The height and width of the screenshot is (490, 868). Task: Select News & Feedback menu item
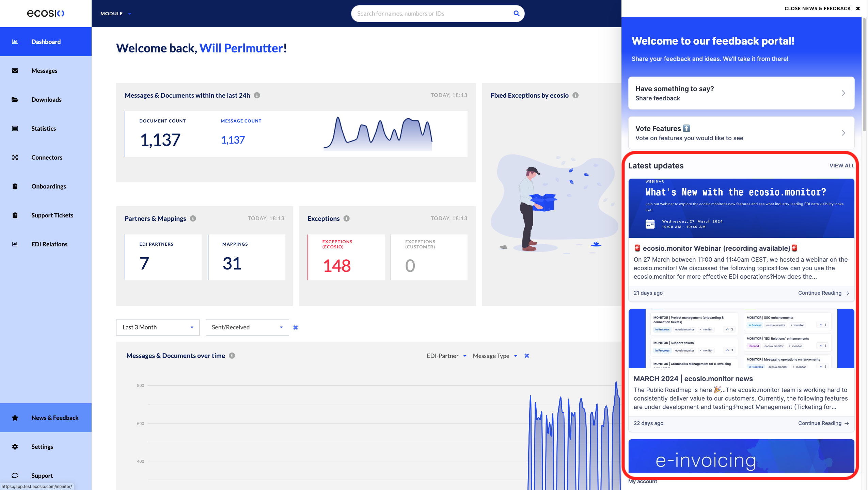pos(46,418)
